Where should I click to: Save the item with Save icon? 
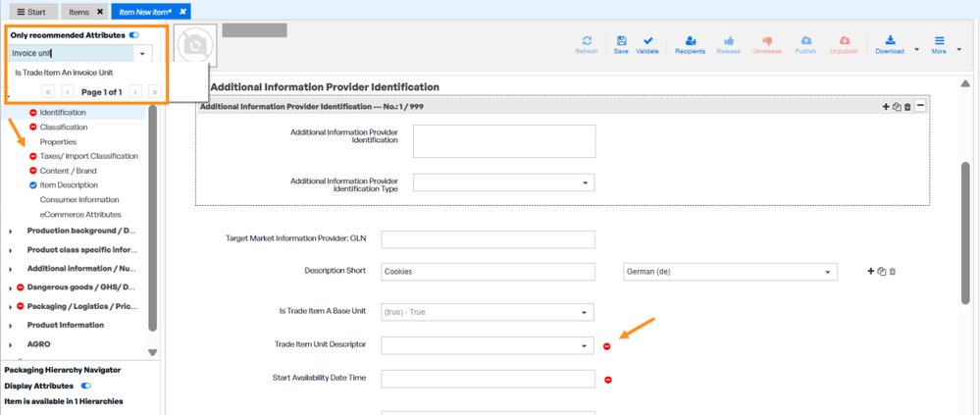[621, 40]
